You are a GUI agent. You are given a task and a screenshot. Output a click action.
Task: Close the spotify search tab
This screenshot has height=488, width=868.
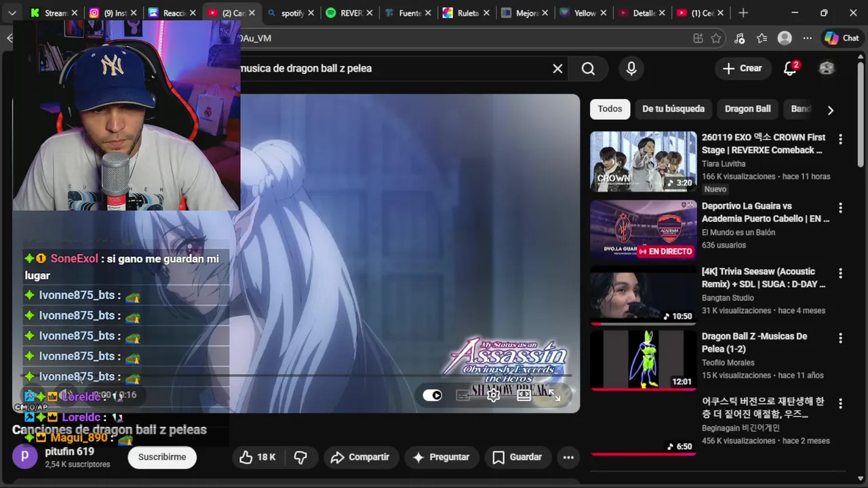pos(312,13)
